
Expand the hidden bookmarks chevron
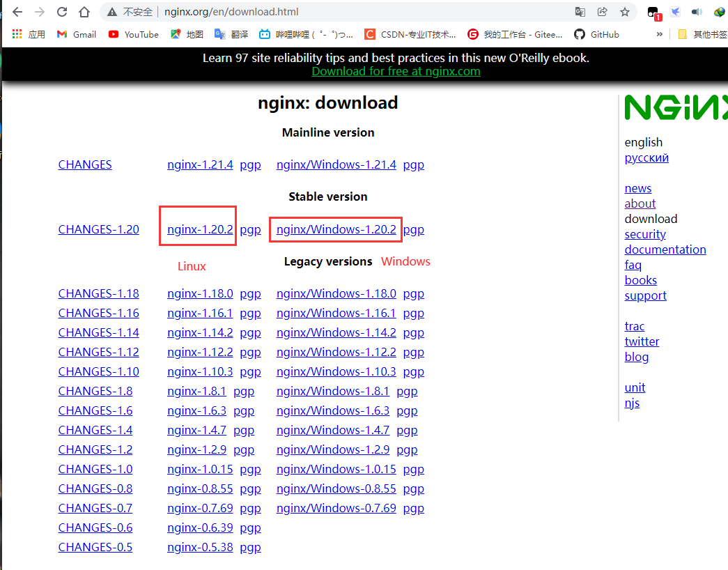pos(659,34)
